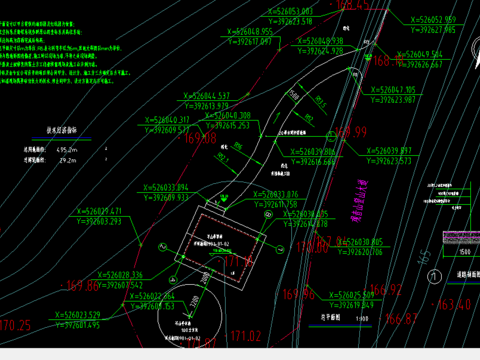The width and height of the screenshot is (480, 360).
Task: Click the cyan 165 contour label
Action: point(424,257)
